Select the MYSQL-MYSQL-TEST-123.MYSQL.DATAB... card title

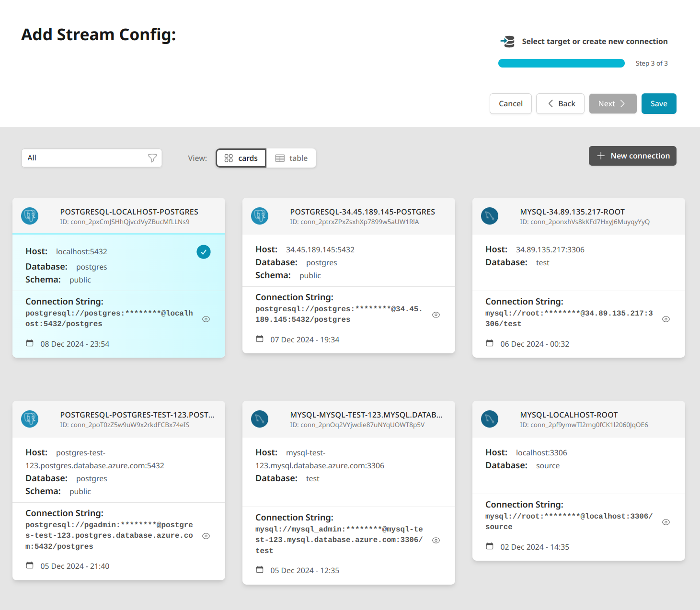click(366, 415)
